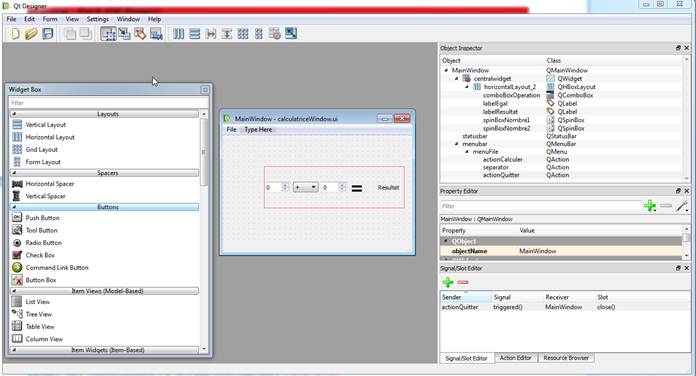
Task: Switch to the Action Editor tab
Action: 515,358
